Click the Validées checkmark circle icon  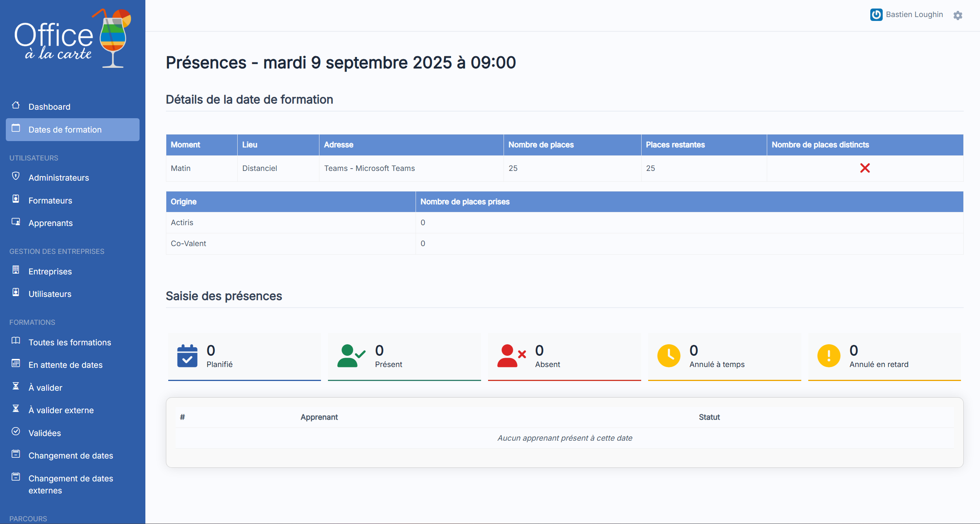pyautogui.click(x=16, y=432)
